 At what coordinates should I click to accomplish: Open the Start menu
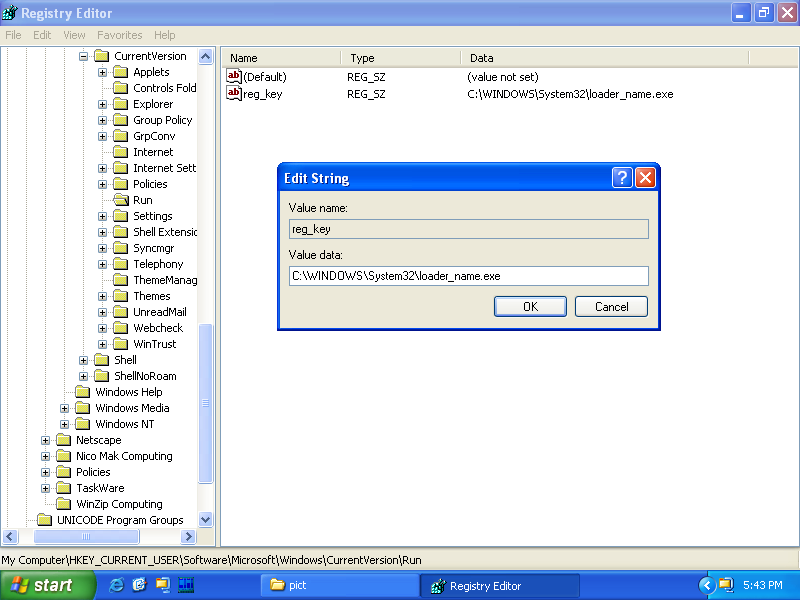pos(47,585)
